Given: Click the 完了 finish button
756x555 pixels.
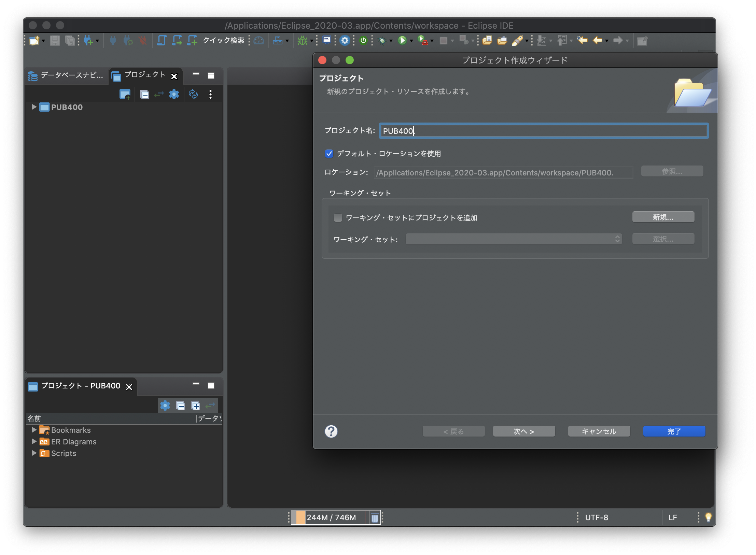Looking at the screenshot, I should [x=674, y=431].
